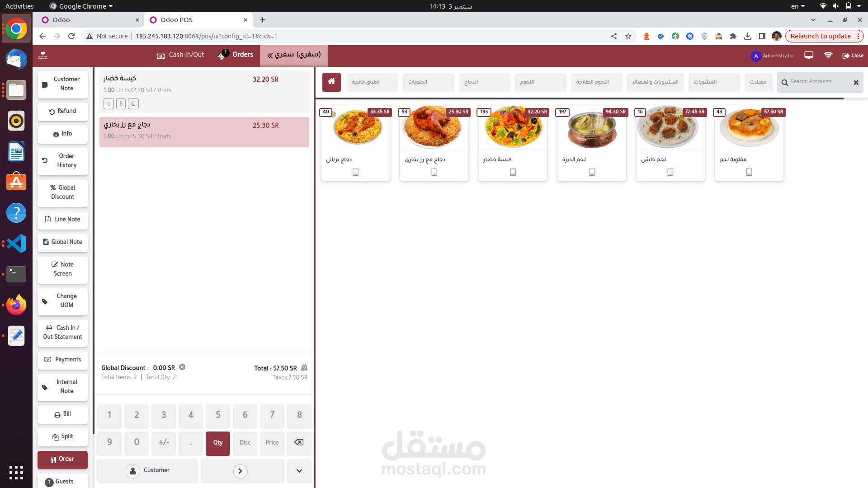Click the home category icon
This screenshot has height=488, width=868.
tap(331, 82)
